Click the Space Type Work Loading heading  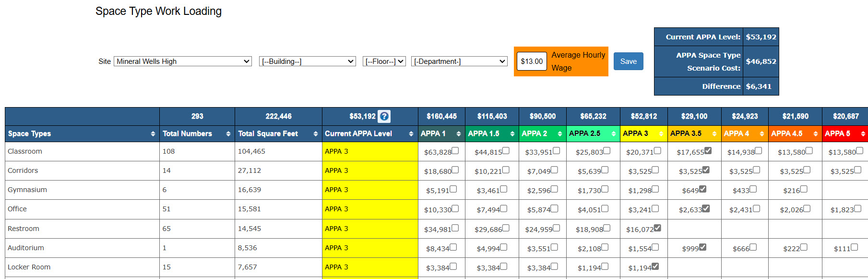coord(158,11)
